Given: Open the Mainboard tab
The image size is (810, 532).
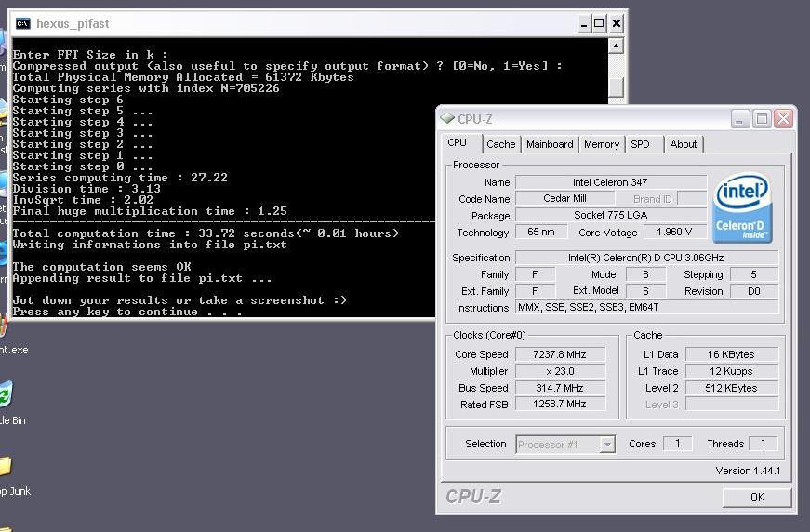Looking at the screenshot, I should (550, 144).
